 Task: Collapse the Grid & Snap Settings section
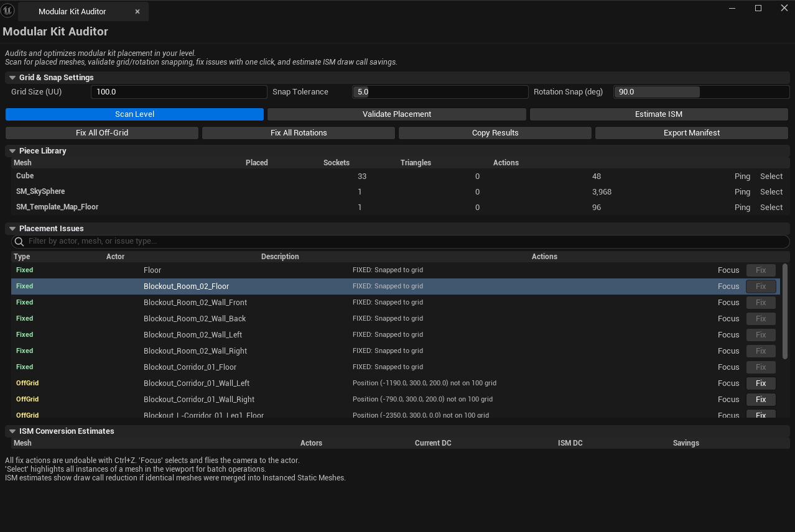(x=12, y=78)
